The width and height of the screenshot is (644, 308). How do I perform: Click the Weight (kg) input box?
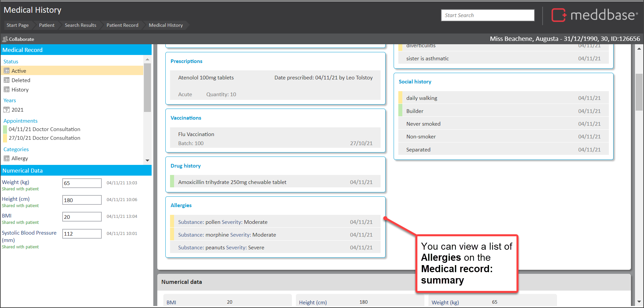point(82,183)
